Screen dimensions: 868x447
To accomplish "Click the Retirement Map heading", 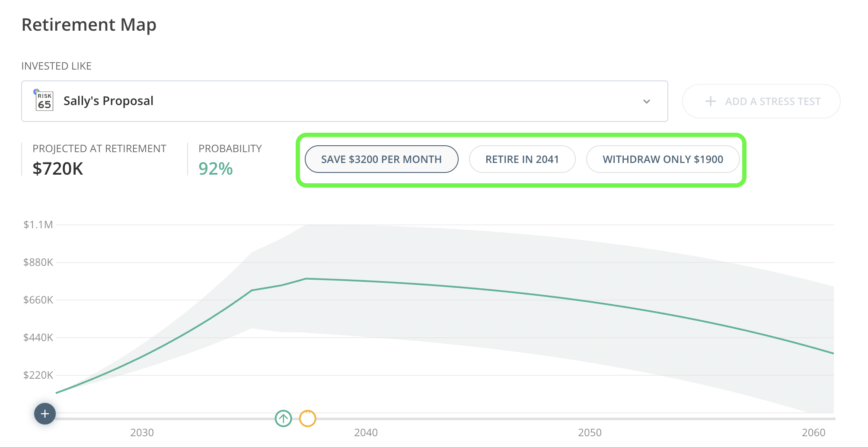I will point(89,25).
